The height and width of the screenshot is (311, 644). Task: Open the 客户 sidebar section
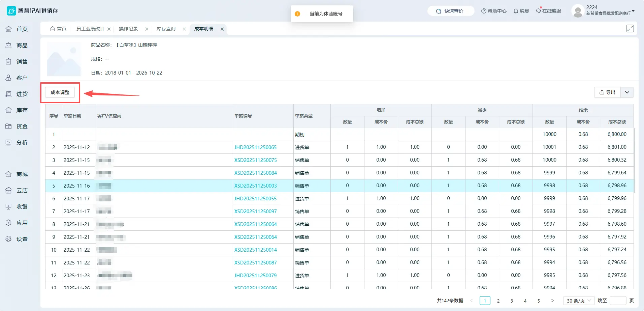pos(17,78)
